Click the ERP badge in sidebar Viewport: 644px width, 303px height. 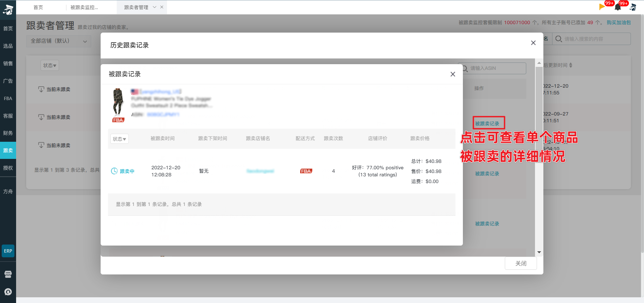click(x=8, y=251)
